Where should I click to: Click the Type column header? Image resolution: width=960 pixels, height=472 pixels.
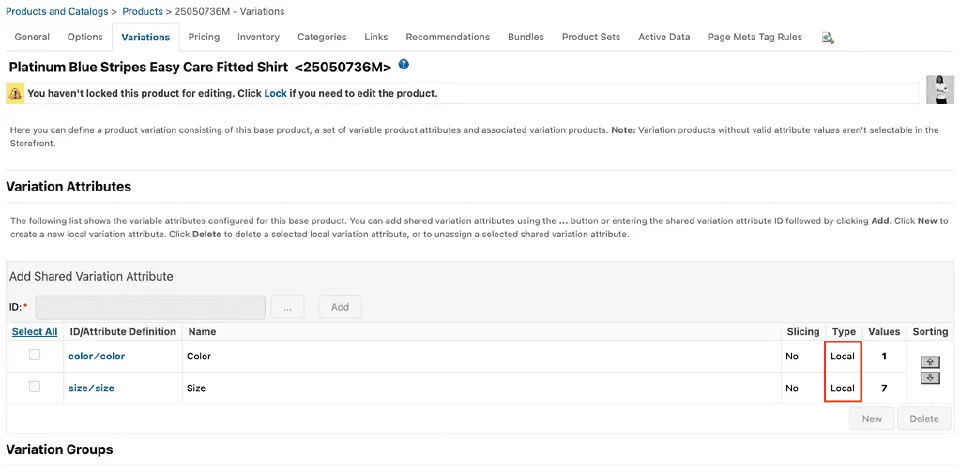[844, 331]
